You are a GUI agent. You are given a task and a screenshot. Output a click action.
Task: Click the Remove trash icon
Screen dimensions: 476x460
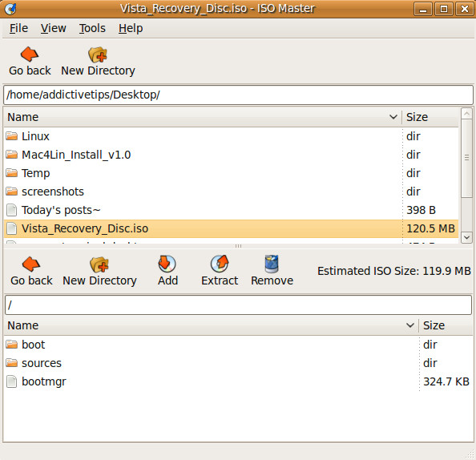(272, 264)
